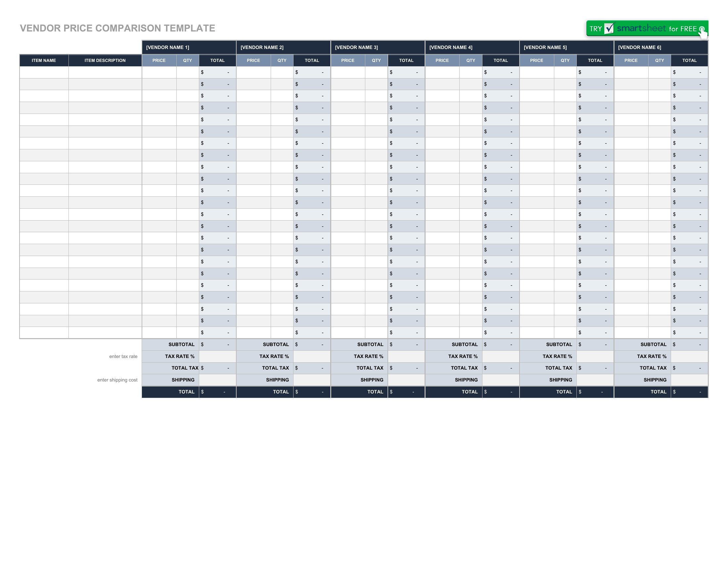This screenshot has width=728, height=563.
Task: Select the [VENDOR NAME 3] header cell
Action: click(x=378, y=47)
